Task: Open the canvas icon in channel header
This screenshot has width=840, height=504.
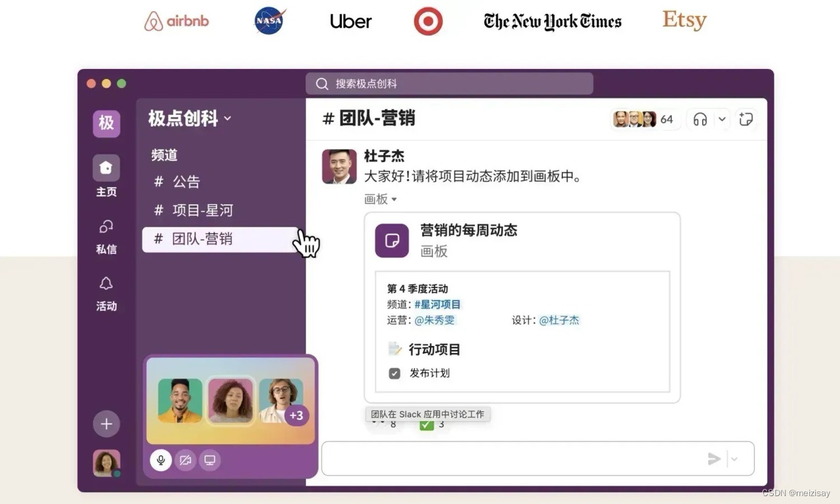Action: click(x=745, y=119)
